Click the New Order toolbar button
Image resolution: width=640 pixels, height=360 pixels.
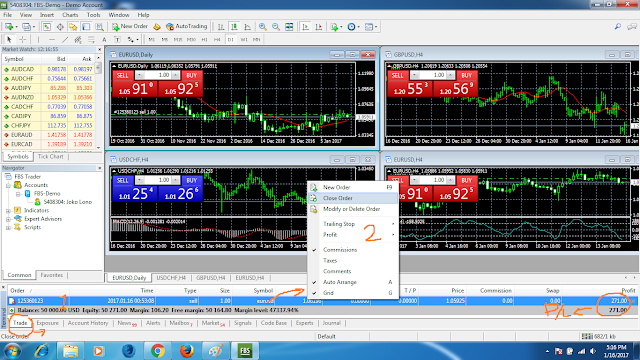pyautogui.click(x=130, y=27)
